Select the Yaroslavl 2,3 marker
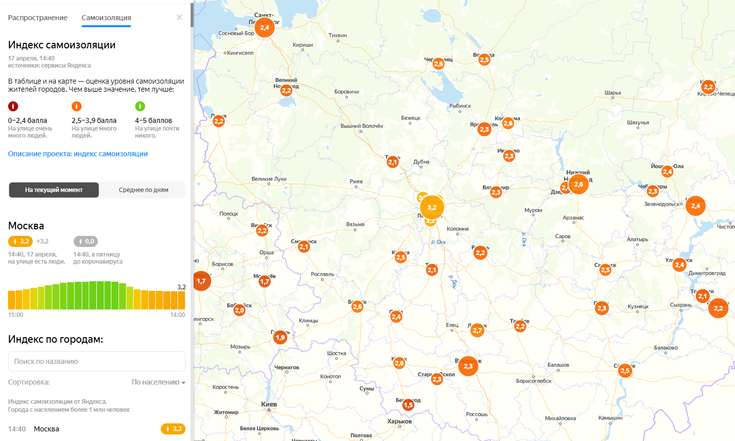This screenshot has width=735, height=441. click(x=485, y=129)
